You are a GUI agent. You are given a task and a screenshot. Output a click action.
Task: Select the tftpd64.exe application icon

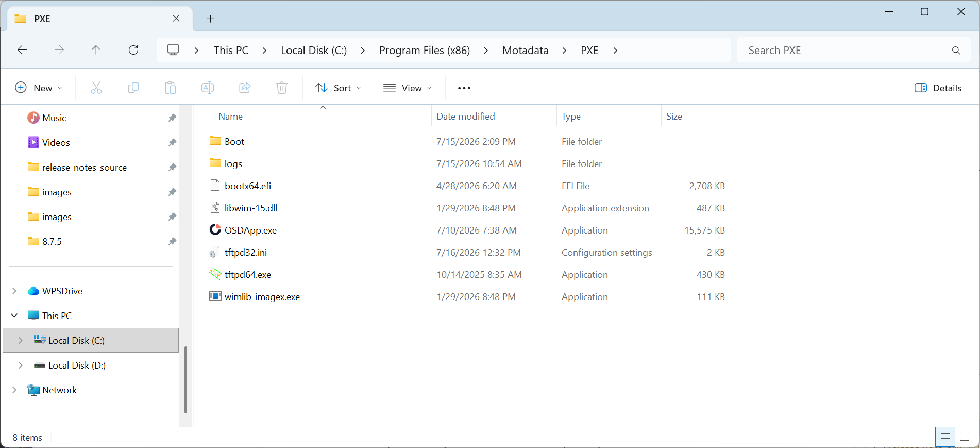coord(215,274)
